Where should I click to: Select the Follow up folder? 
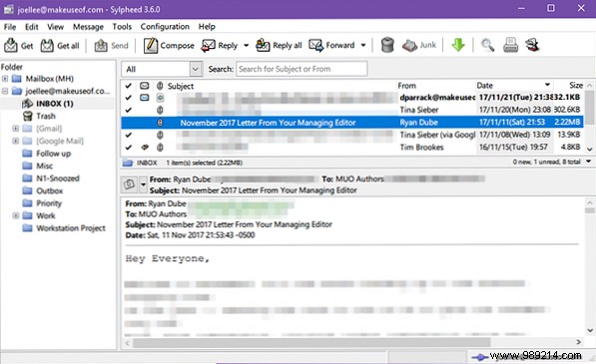[x=53, y=154]
